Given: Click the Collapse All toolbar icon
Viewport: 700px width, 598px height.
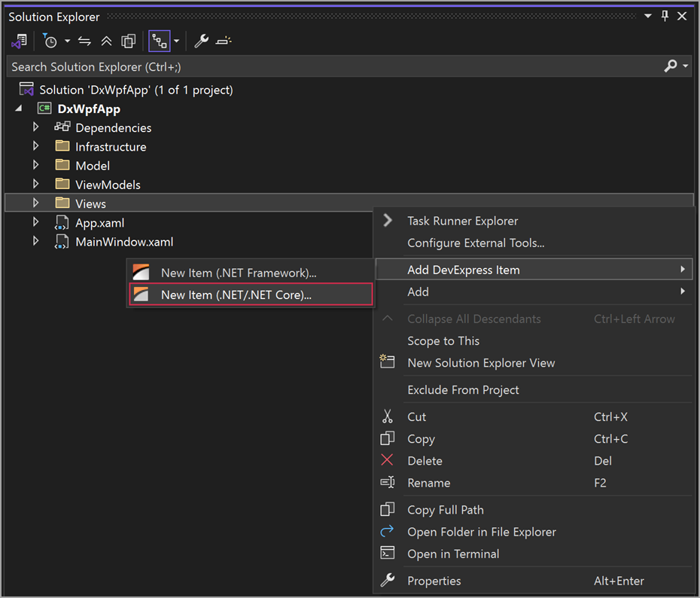Looking at the screenshot, I should tap(106, 41).
